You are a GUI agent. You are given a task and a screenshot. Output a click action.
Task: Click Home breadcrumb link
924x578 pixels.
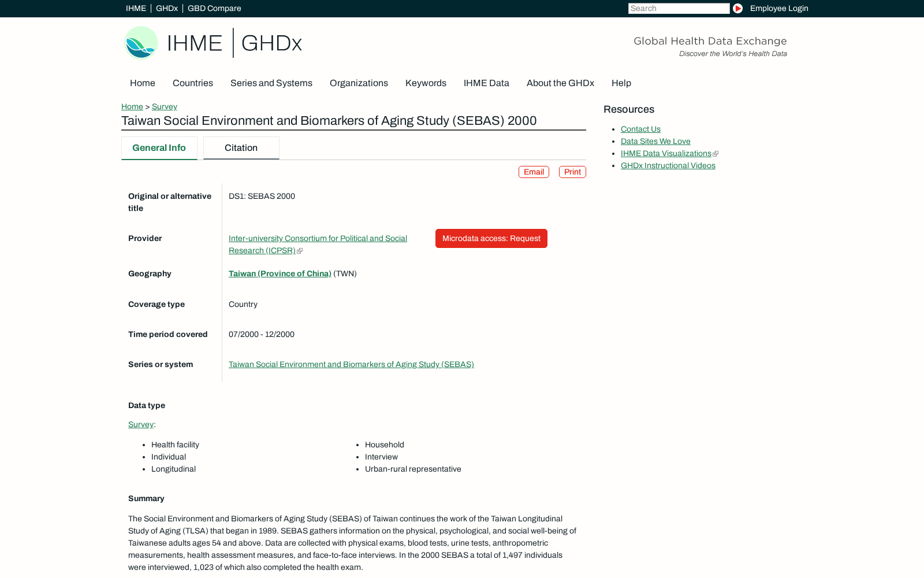(x=132, y=107)
